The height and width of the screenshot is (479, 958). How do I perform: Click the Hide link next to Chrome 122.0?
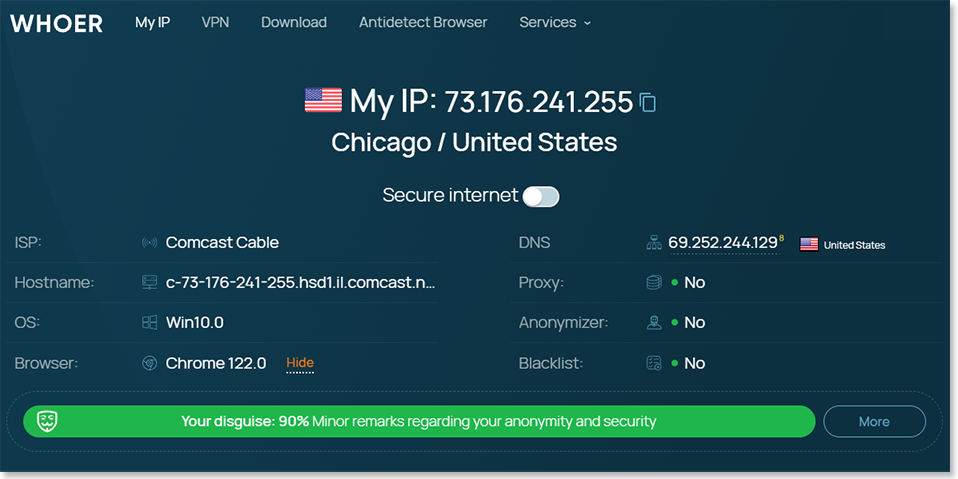pos(300,363)
